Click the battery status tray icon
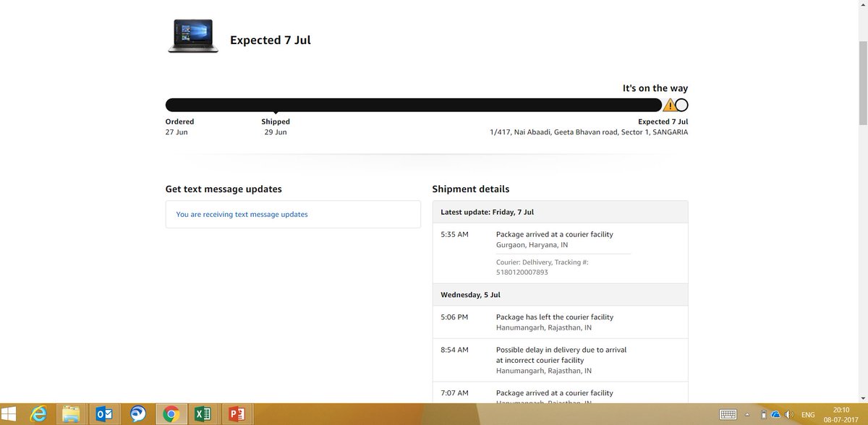Screen dimensions: 868x425 click(765, 415)
